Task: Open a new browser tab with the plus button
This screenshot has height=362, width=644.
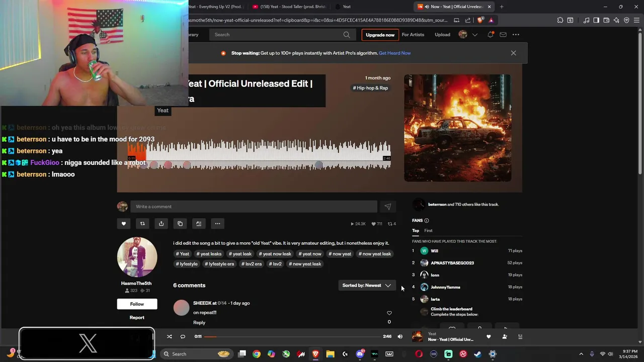Action: point(502,7)
